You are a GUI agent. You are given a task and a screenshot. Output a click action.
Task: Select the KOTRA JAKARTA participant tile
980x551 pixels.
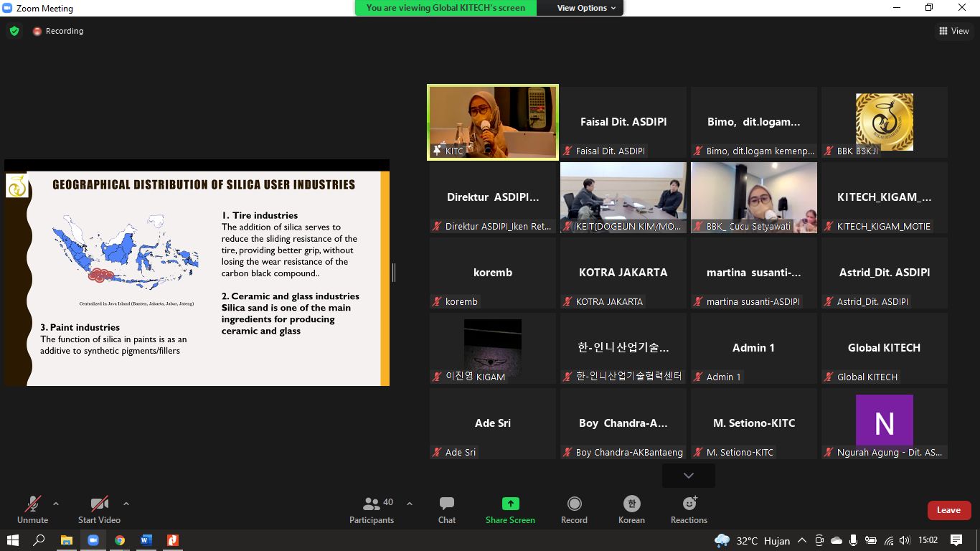point(623,273)
